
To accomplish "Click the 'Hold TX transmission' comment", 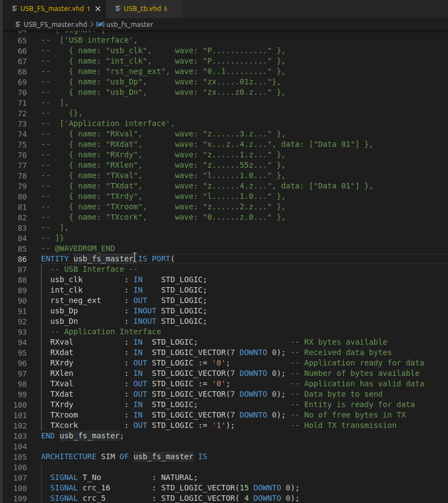I will 350,425.
